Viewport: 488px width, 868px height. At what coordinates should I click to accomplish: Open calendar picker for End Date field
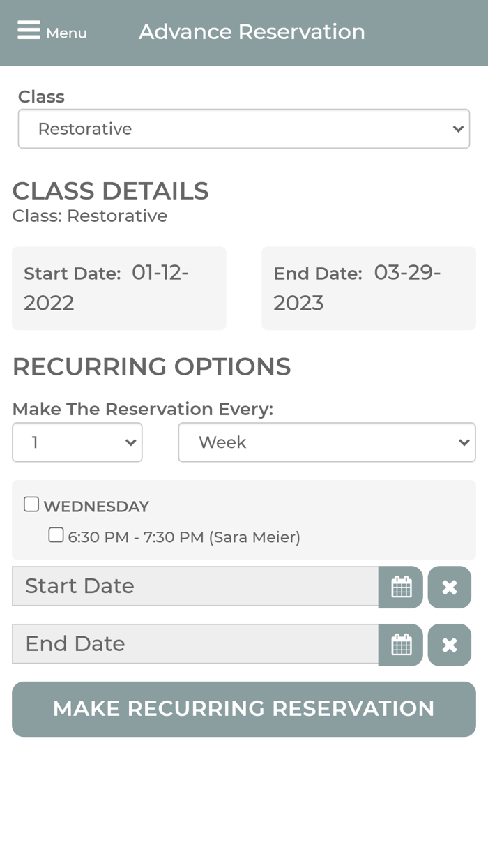click(x=401, y=645)
